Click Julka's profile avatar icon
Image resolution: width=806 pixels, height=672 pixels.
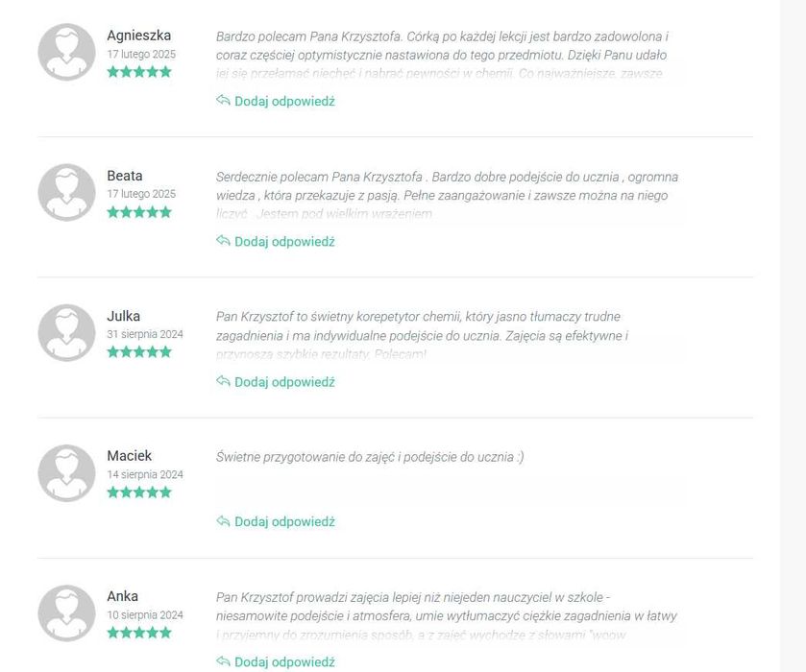point(66,332)
